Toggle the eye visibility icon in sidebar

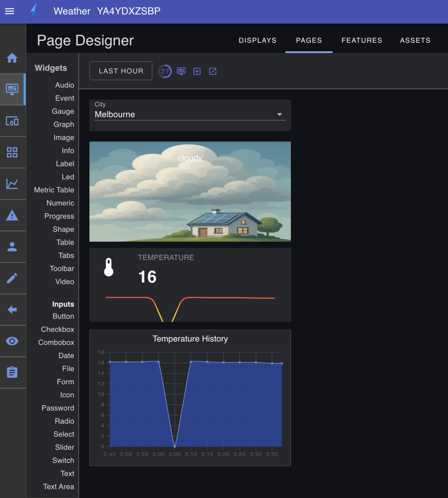coord(12,341)
